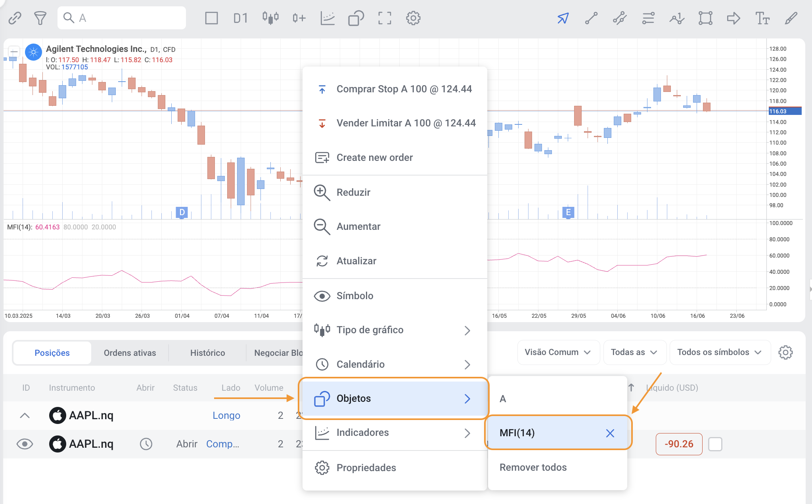Toggle fullscreen mode icon
Viewport: 812px width, 504px height.
pyautogui.click(x=384, y=18)
